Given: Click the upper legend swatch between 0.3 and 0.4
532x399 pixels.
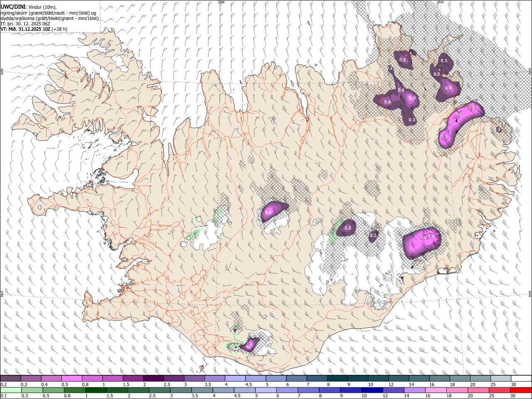Looking at the screenshot, I should [x=31, y=379].
